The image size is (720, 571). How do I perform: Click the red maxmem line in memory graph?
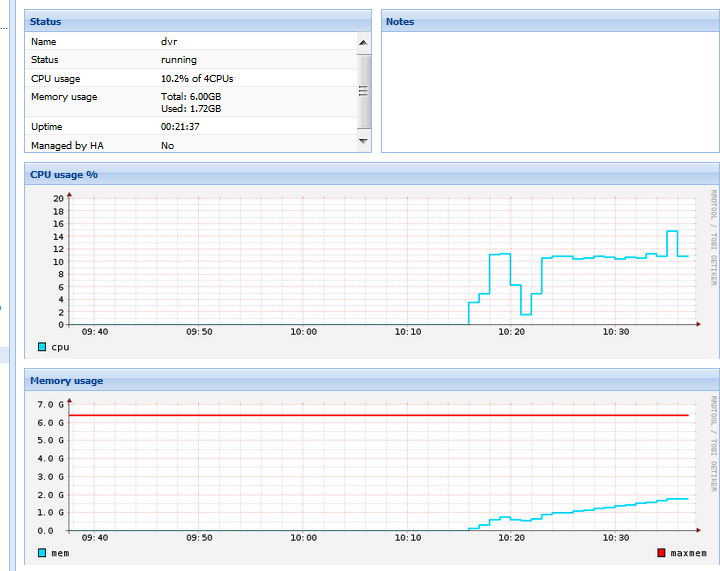click(379, 415)
